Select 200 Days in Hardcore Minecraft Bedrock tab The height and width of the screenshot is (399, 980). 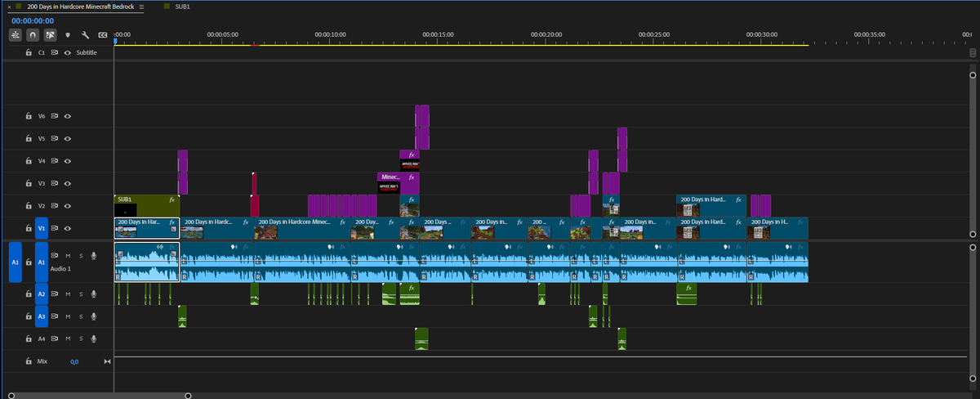pos(79,7)
